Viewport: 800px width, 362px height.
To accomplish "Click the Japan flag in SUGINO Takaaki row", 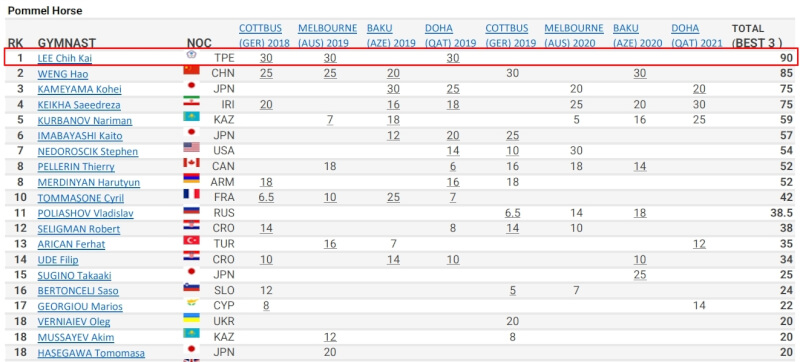I will 191,272.
